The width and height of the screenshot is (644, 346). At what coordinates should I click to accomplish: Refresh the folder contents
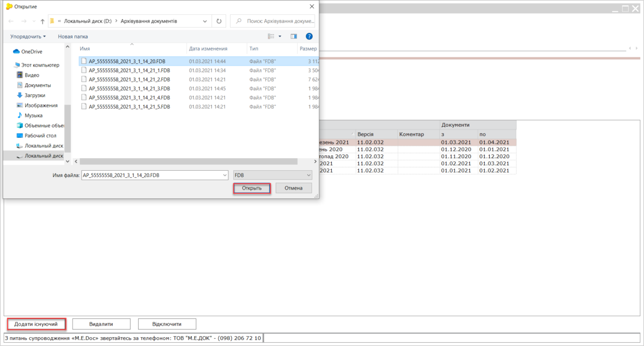[219, 21]
